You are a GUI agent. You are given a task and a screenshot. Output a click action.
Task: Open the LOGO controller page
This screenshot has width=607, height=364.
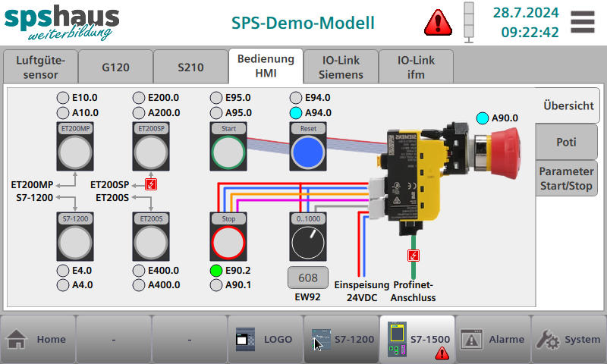[266, 339]
